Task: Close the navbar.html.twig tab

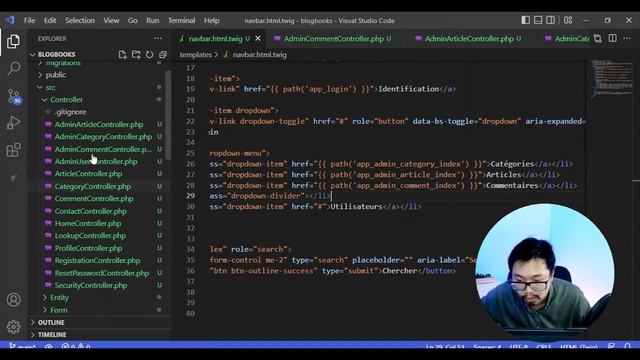Action: (258, 38)
